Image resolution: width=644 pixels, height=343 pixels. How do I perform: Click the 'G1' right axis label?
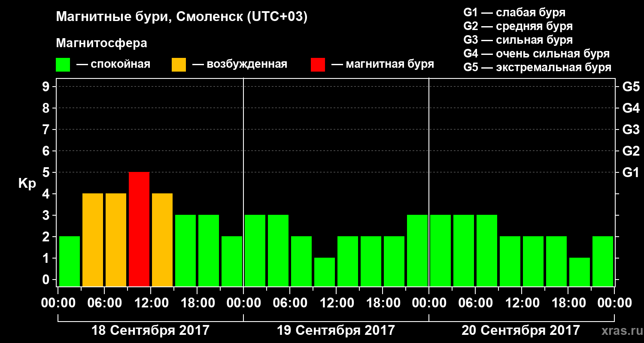click(631, 172)
